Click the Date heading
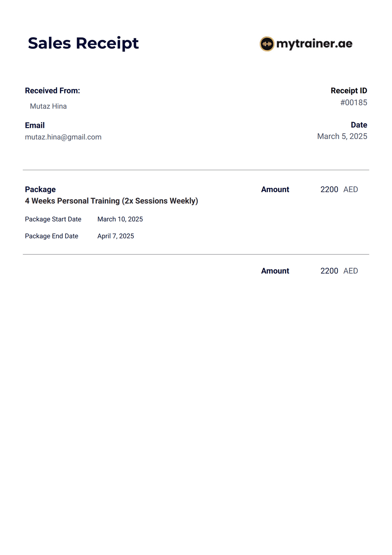Viewport: 392px width, 555px height. [359, 125]
